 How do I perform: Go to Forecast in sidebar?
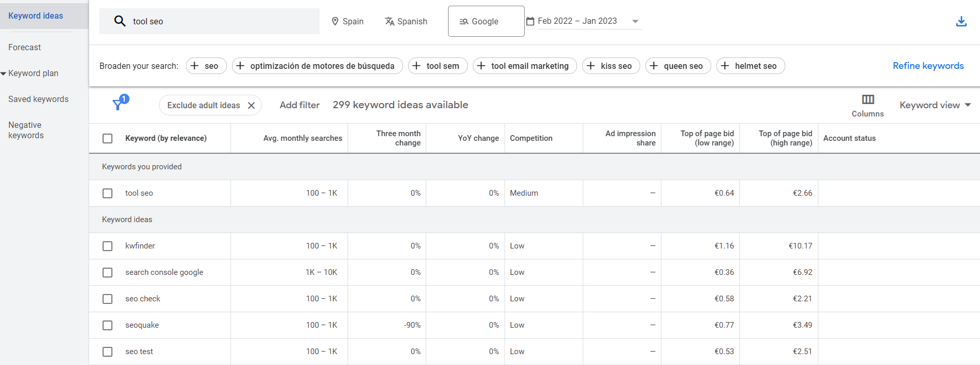click(24, 48)
